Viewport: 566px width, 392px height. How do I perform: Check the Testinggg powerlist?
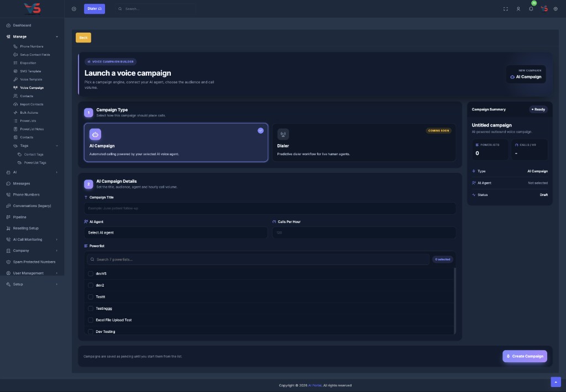(x=91, y=308)
